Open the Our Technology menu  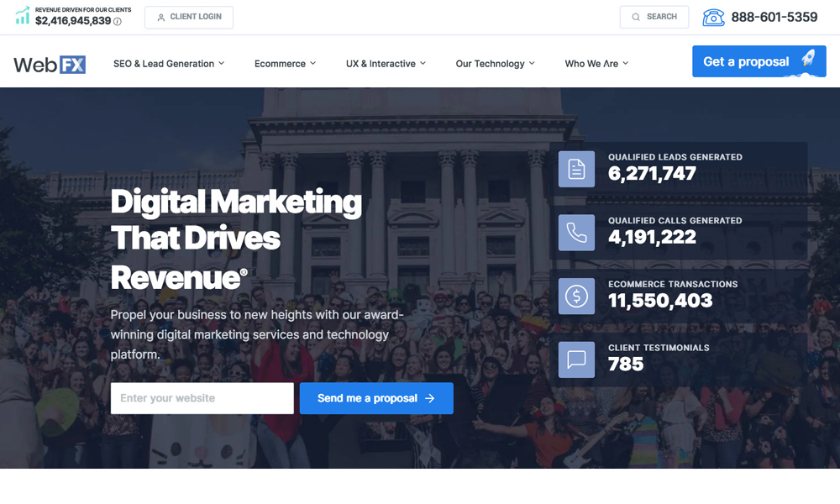(495, 64)
